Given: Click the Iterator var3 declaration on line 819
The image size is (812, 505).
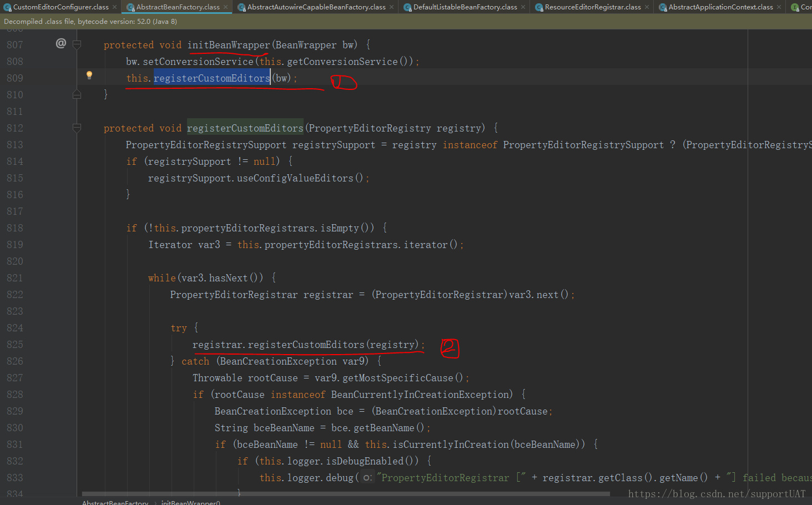Looking at the screenshot, I should [184, 245].
